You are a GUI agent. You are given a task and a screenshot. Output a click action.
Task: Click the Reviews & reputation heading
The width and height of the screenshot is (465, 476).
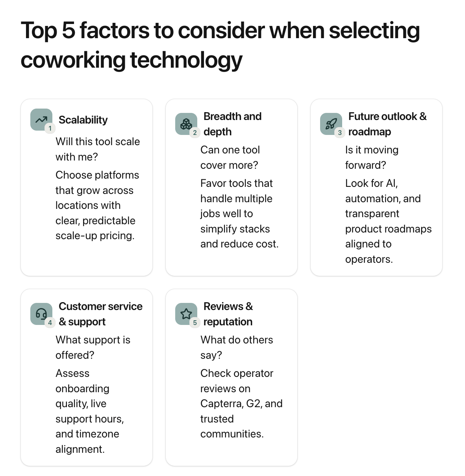click(228, 314)
